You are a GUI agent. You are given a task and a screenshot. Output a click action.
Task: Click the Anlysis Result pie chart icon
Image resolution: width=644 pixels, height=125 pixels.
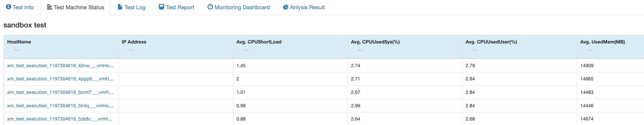[x=286, y=7]
